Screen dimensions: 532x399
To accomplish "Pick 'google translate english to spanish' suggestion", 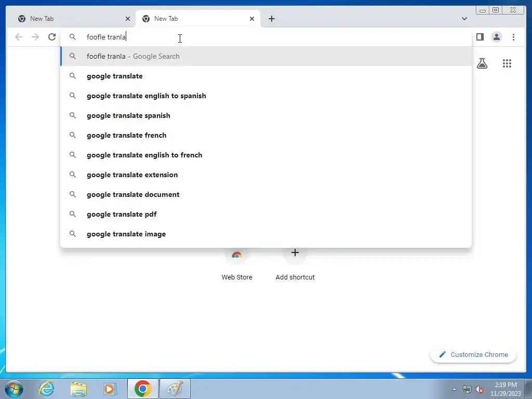I will (x=266, y=96).
